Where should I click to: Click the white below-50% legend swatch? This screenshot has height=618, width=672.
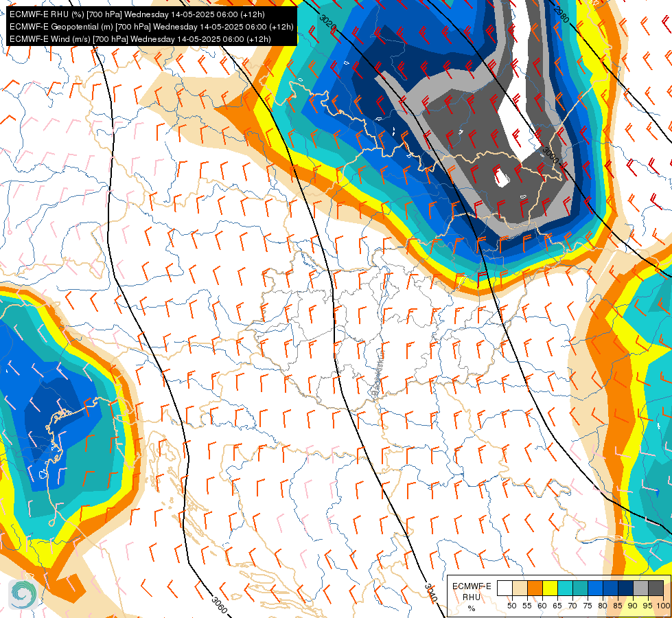pos(505,588)
